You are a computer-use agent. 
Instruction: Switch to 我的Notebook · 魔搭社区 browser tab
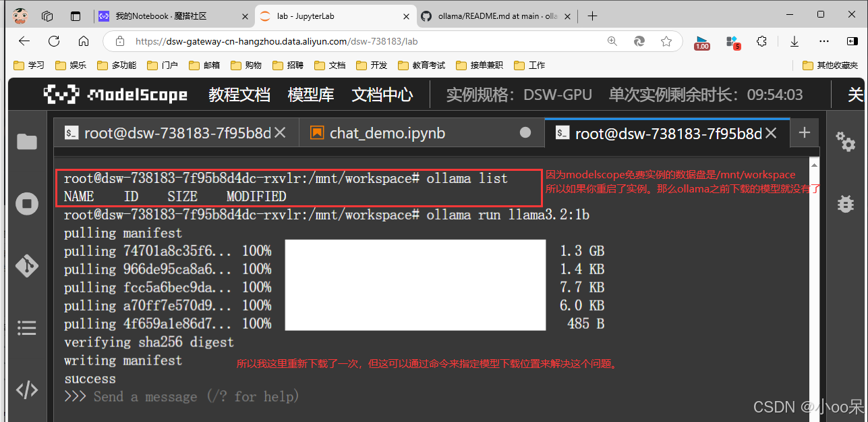click(173, 16)
